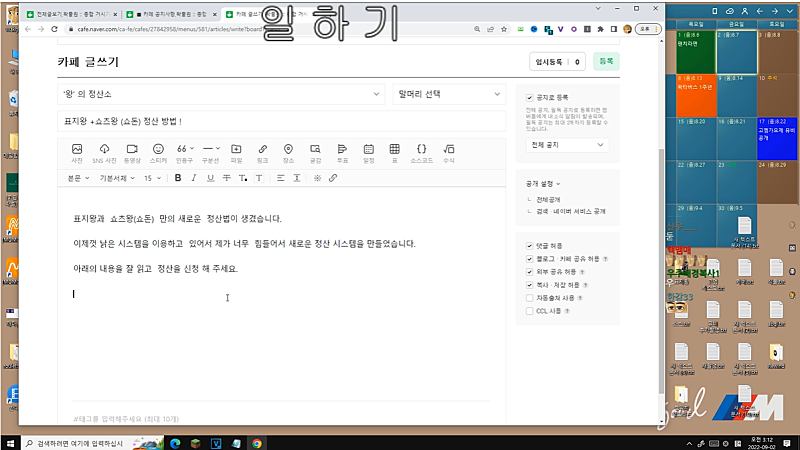Open the 스티커 sticker picker
The image size is (800, 450).
[x=158, y=152]
